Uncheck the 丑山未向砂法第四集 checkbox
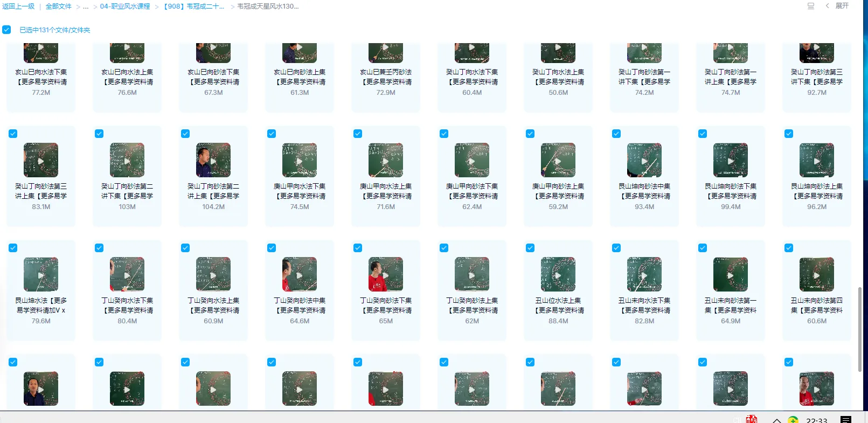868x423 pixels. click(x=789, y=248)
